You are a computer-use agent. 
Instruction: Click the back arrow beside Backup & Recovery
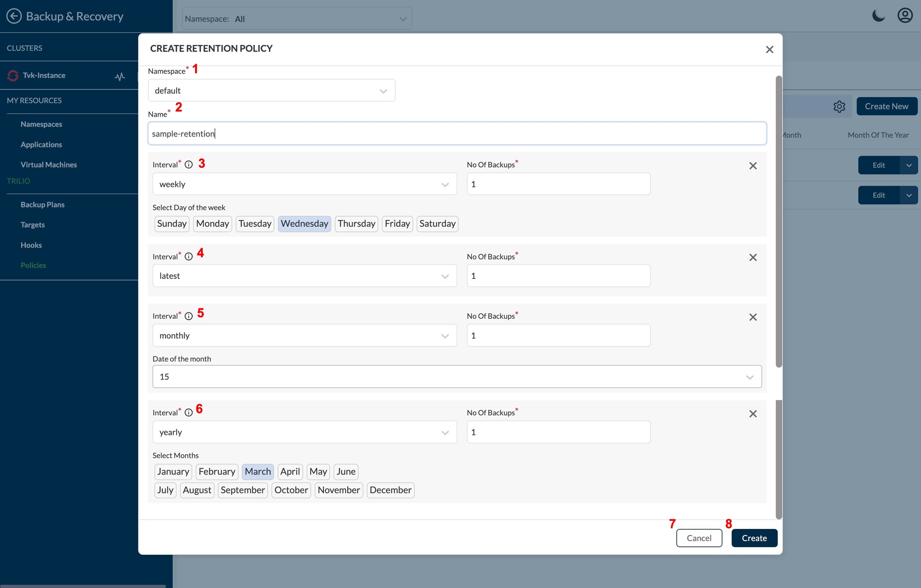point(14,16)
